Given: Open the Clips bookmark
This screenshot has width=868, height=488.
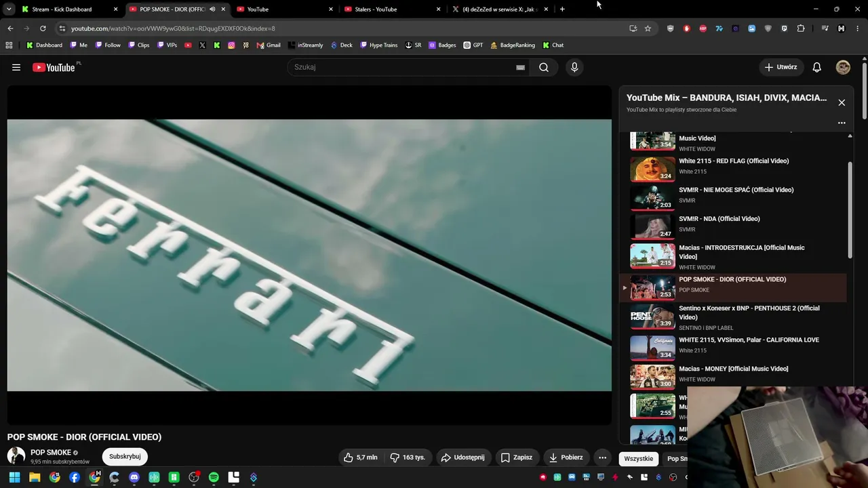Looking at the screenshot, I should click(138, 45).
